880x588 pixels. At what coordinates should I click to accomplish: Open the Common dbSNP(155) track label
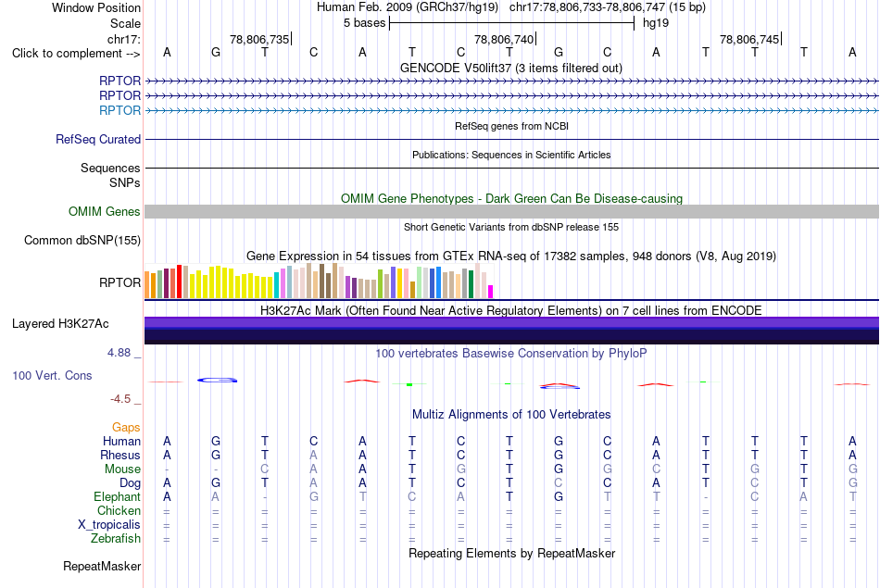[x=82, y=240]
